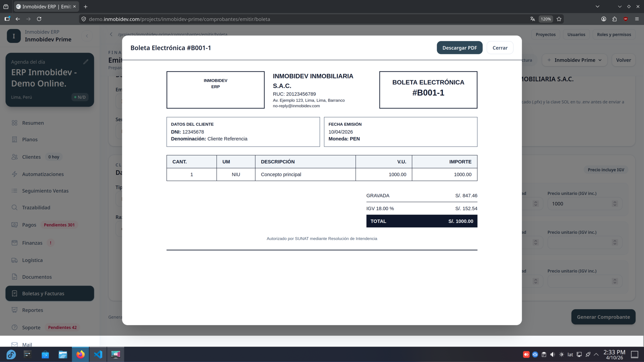Select the Planos sidebar icon
Viewport: 644px width, 362px height.
pos(14,139)
